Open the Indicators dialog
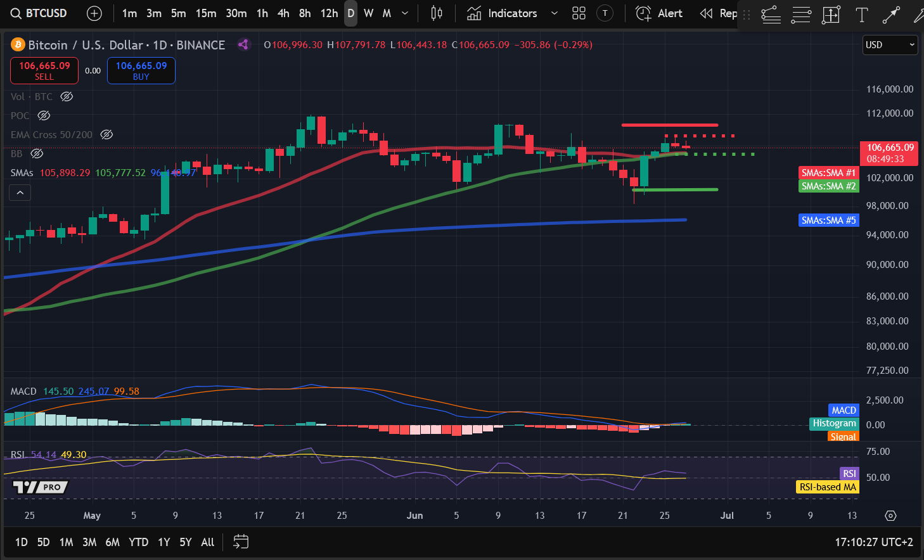The height and width of the screenshot is (560, 924). coord(502,13)
